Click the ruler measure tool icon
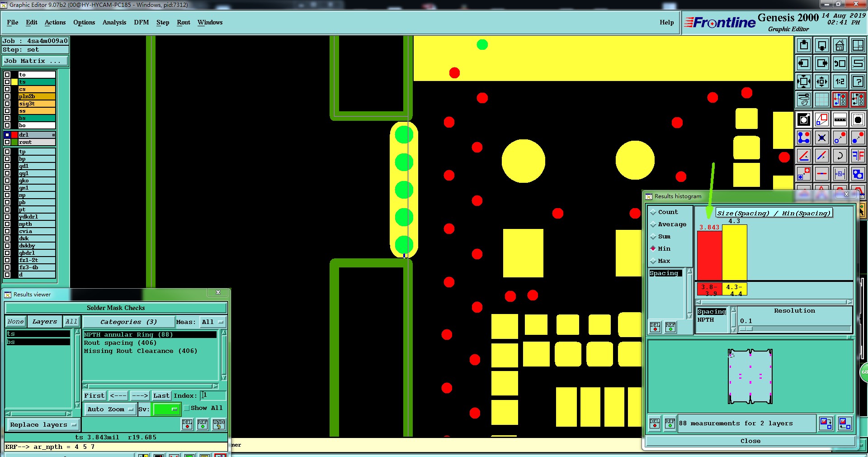The width and height of the screenshot is (868, 457). [840, 119]
